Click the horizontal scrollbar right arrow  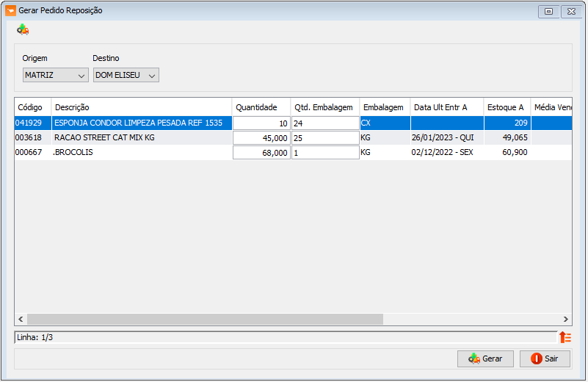point(565,320)
